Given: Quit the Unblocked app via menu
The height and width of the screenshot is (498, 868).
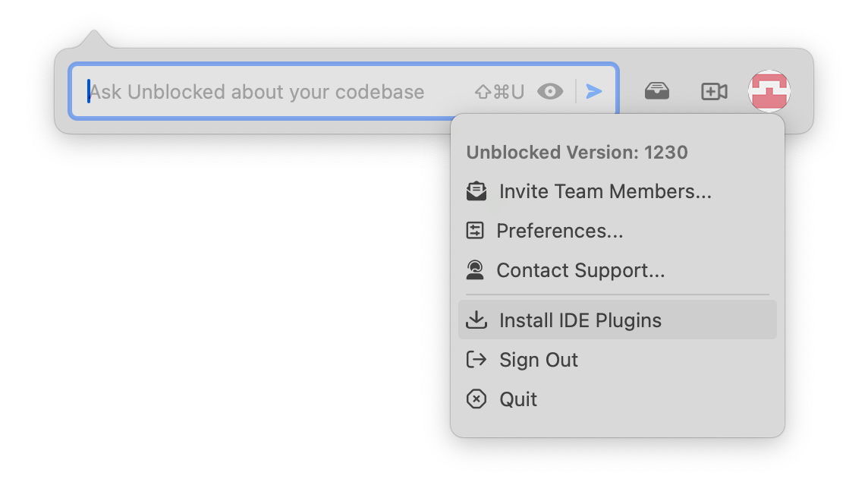Looking at the screenshot, I should (x=518, y=399).
